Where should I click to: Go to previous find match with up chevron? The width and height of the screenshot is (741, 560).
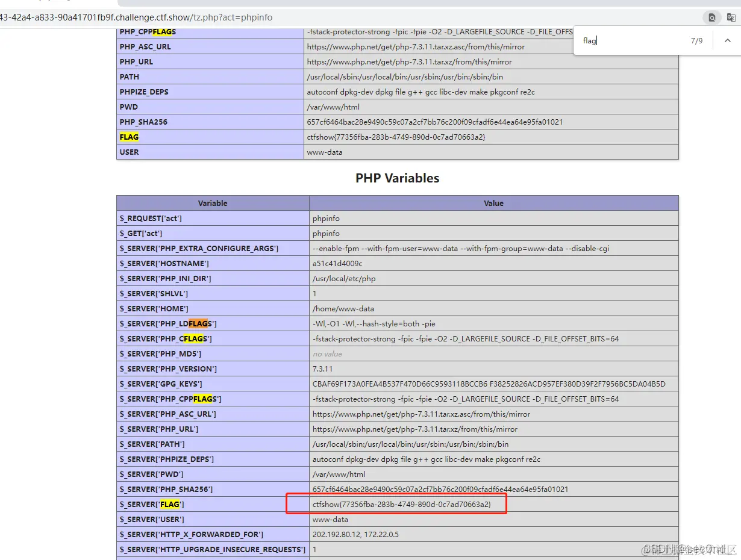coord(728,41)
